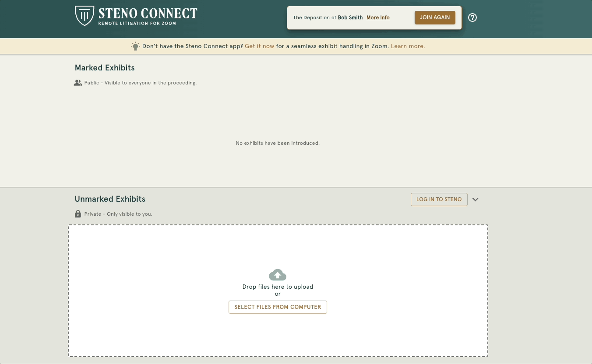
Task: Click the Marked Exhibits section heading
Action: pyautogui.click(x=104, y=68)
